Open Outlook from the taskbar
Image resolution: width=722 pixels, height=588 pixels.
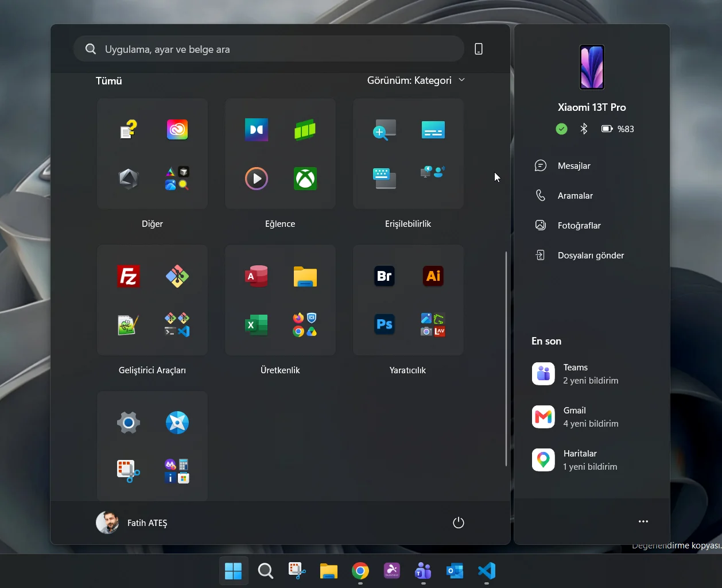pyautogui.click(x=455, y=571)
